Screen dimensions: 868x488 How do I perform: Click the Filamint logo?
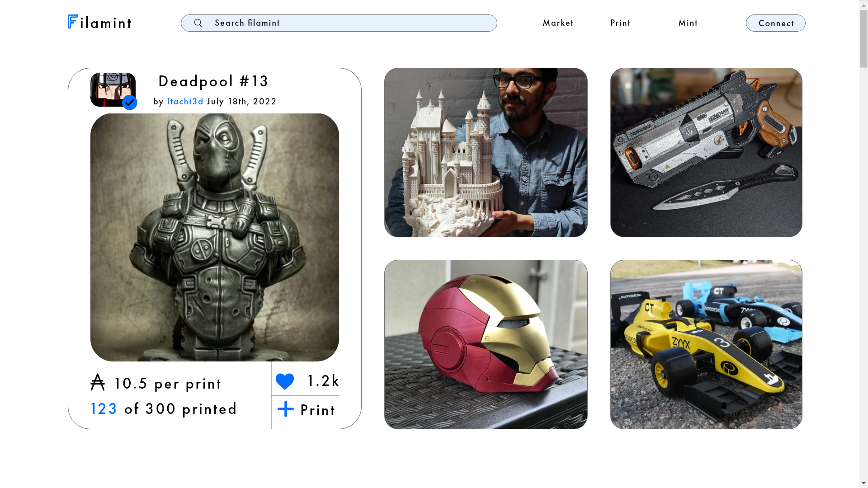pyautogui.click(x=99, y=22)
